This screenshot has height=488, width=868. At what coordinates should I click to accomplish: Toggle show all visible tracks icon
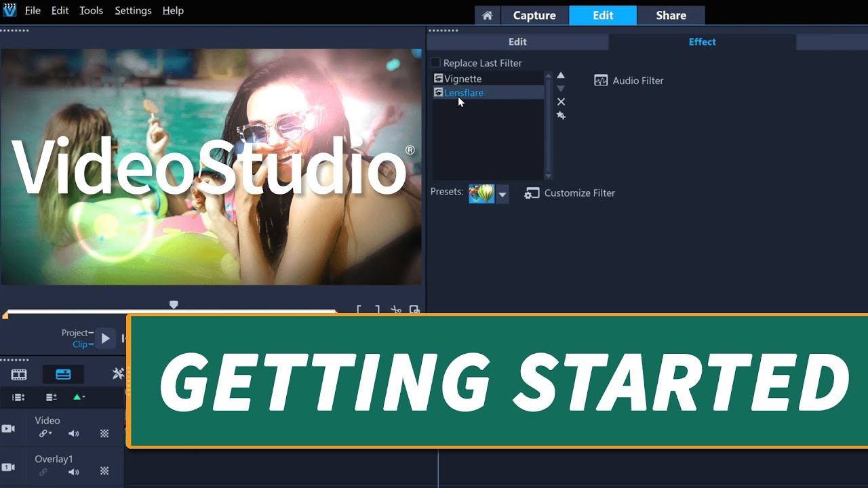tap(18, 397)
